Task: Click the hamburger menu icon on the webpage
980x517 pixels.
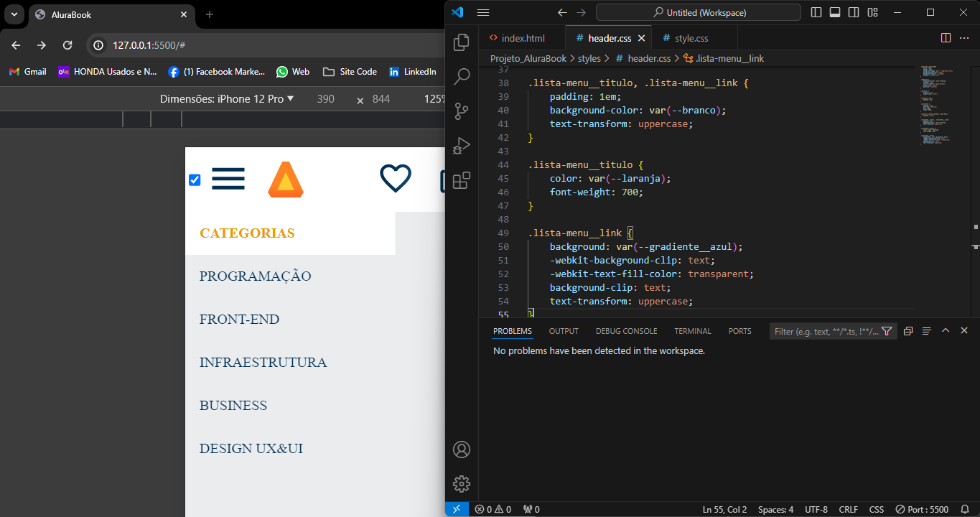Action: click(x=228, y=179)
